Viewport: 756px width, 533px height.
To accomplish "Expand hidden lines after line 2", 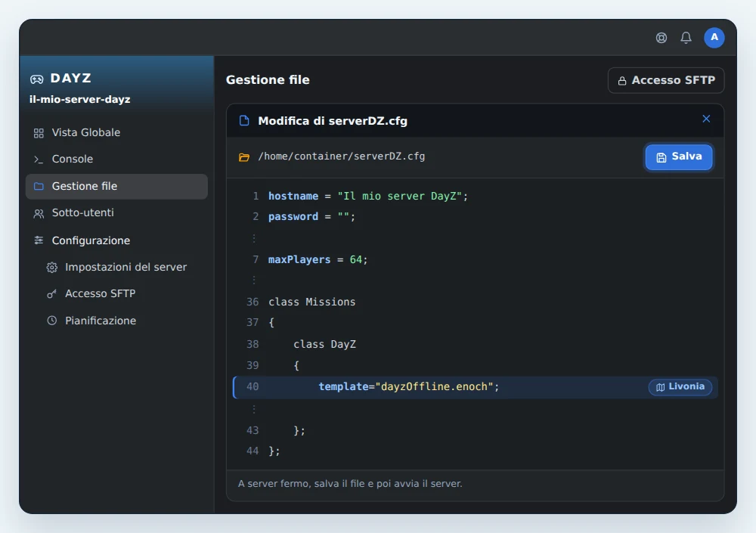I will (x=254, y=238).
